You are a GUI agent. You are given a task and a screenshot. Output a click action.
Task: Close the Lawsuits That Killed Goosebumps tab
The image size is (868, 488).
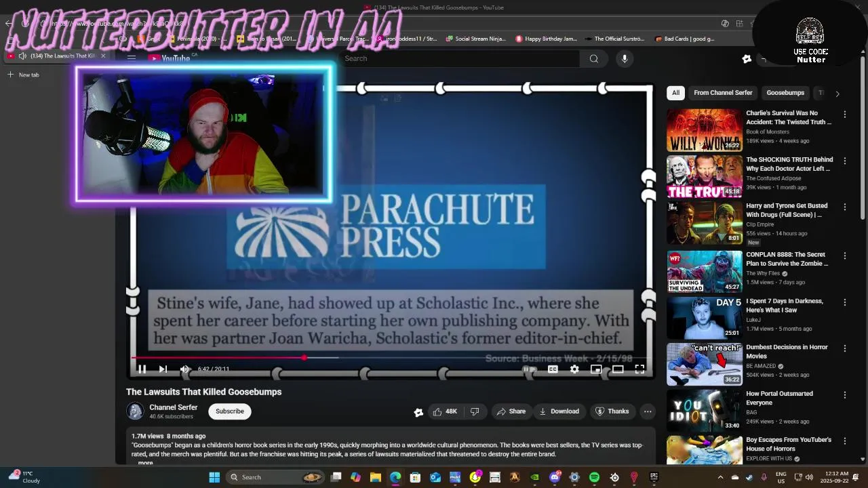click(103, 56)
